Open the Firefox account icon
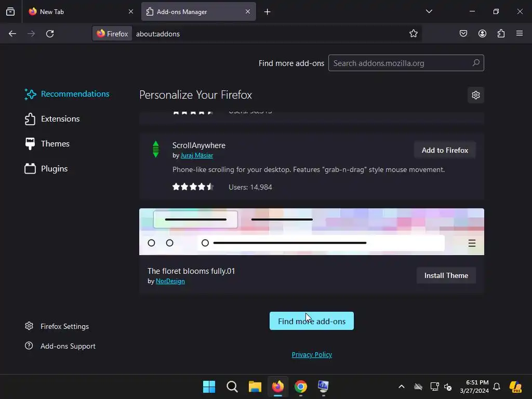 (482, 33)
